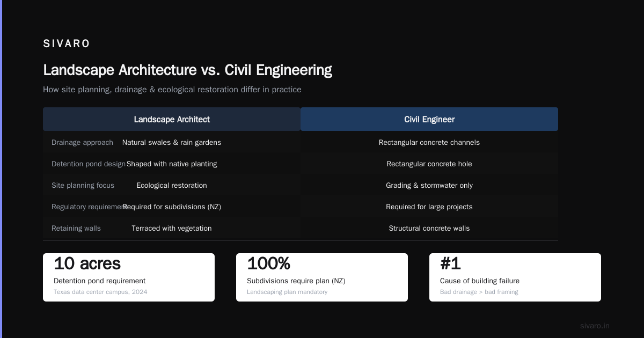Click the 'Detention pond requirement' card label
644x338 pixels.
tap(99, 281)
